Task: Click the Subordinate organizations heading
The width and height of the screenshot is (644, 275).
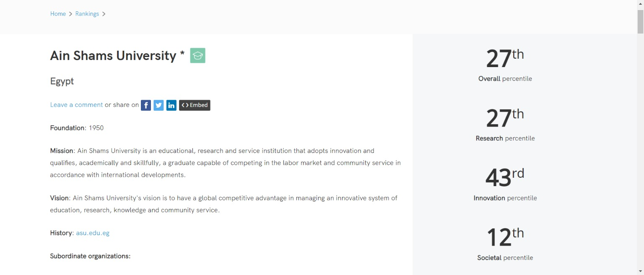Action: [x=90, y=256]
